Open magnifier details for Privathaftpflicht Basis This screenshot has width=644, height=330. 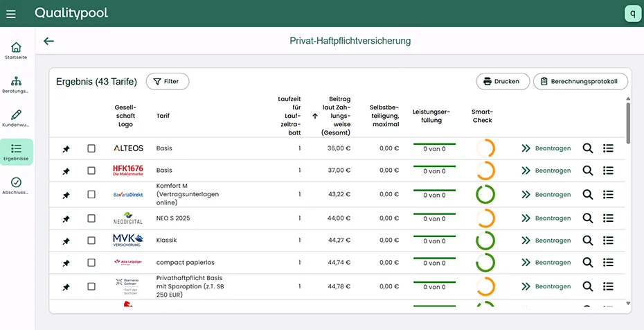[588, 286]
